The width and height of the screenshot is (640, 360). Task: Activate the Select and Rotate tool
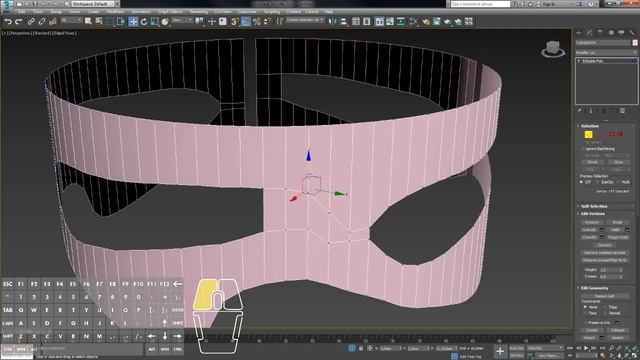point(144,21)
